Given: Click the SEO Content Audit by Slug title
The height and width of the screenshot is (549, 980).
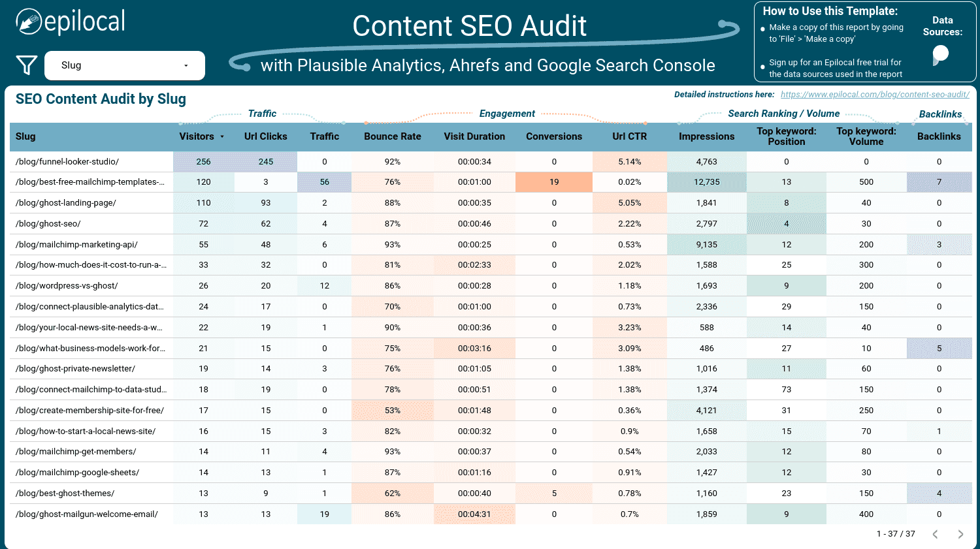Looking at the screenshot, I should coord(101,99).
